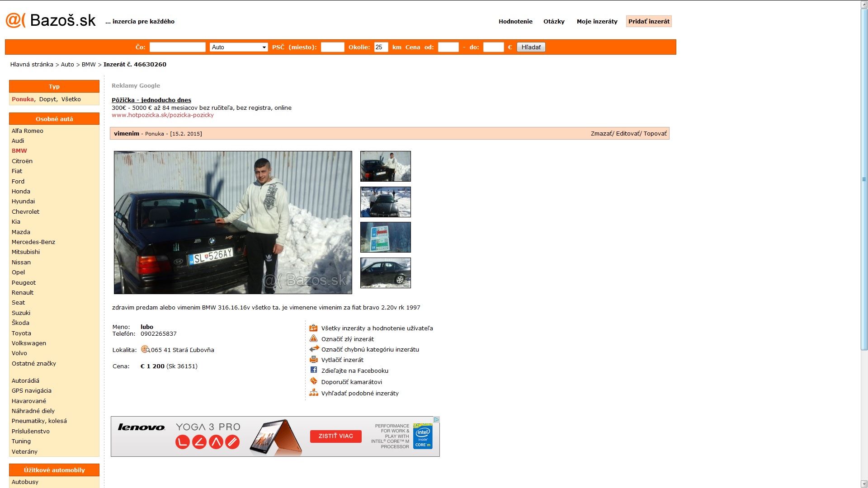Click the Bazoš.sk logo
The height and width of the screenshot is (488, 868).
pos(51,20)
